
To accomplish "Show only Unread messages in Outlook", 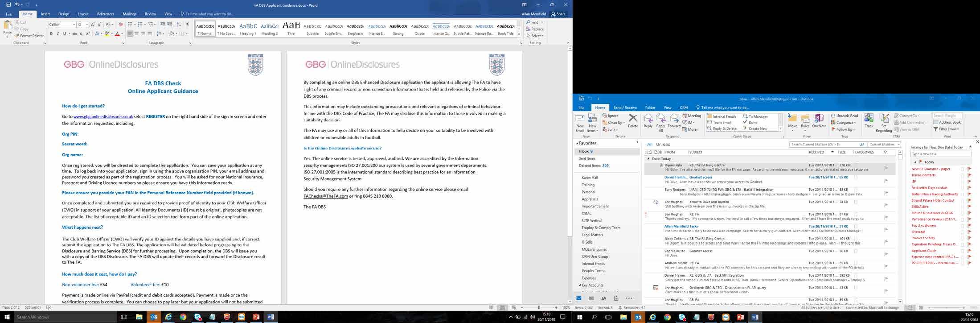I will click(663, 145).
